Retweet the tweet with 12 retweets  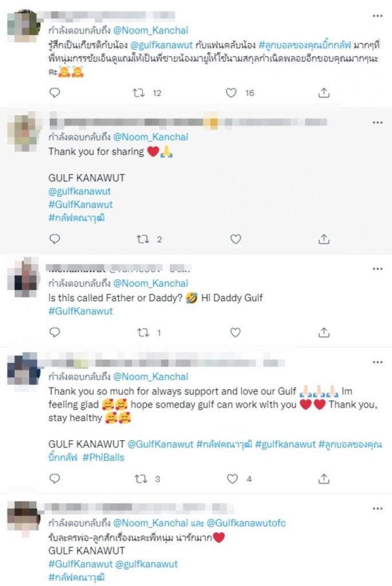pyautogui.click(x=139, y=93)
